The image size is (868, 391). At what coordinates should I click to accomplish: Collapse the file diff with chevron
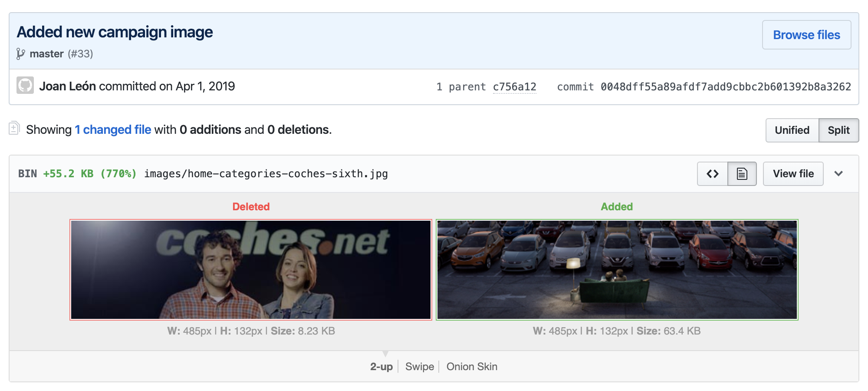pos(838,174)
